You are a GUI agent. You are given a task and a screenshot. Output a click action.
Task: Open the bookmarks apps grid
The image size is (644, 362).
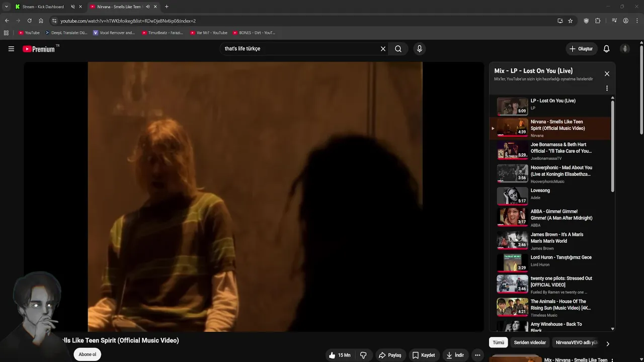[6, 33]
